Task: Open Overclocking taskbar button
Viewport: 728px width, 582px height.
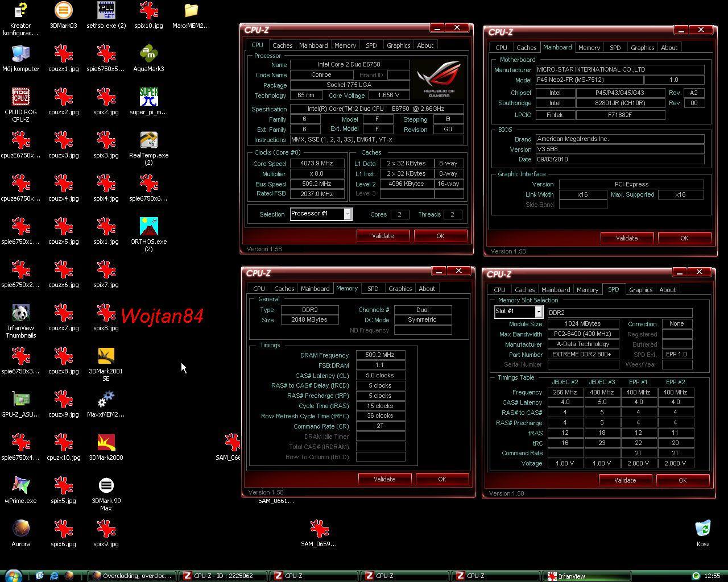Action: [132, 576]
